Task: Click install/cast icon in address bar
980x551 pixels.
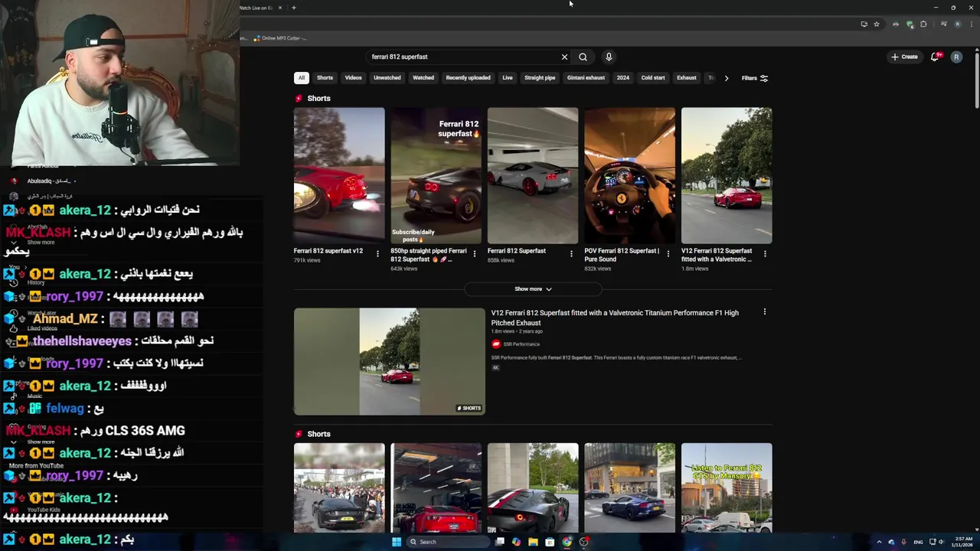Action: (864, 24)
